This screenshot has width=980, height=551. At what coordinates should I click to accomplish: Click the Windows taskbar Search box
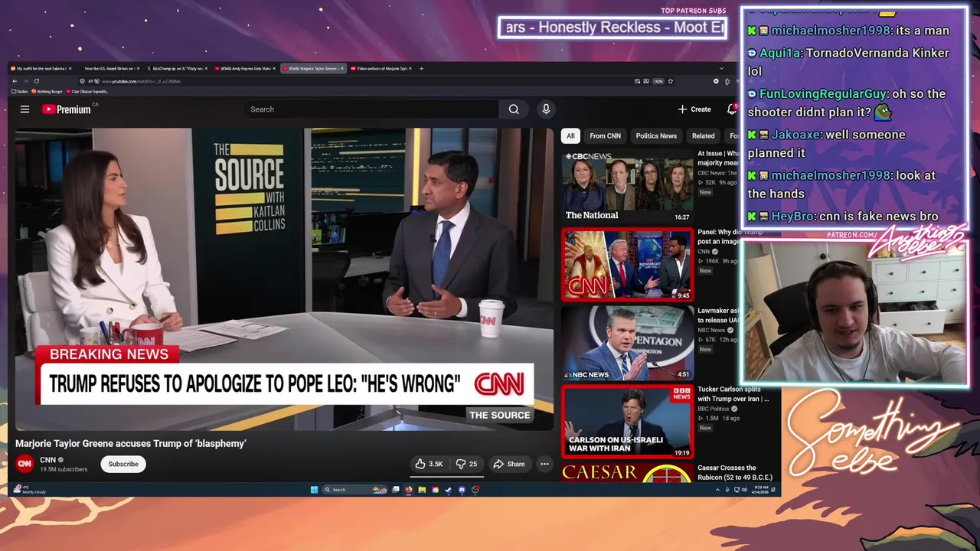pyautogui.click(x=354, y=490)
